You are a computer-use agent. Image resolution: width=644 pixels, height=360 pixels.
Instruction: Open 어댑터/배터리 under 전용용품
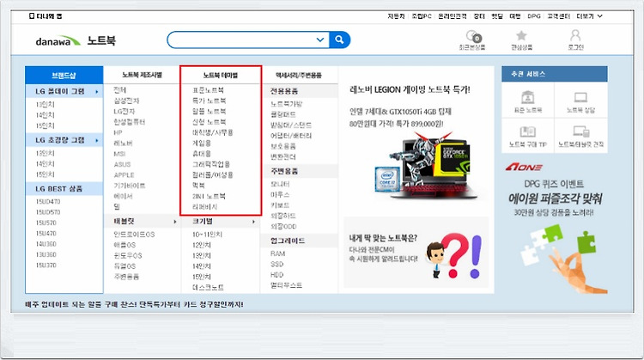(291, 136)
